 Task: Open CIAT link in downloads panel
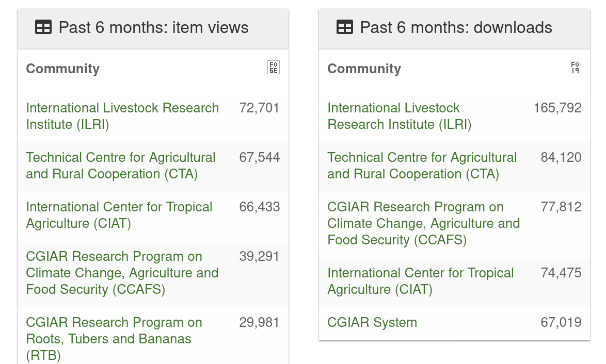(421, 281)
